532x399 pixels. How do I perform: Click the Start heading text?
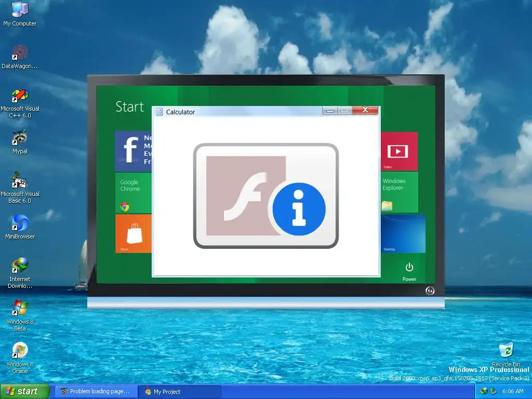coord(129,107)
